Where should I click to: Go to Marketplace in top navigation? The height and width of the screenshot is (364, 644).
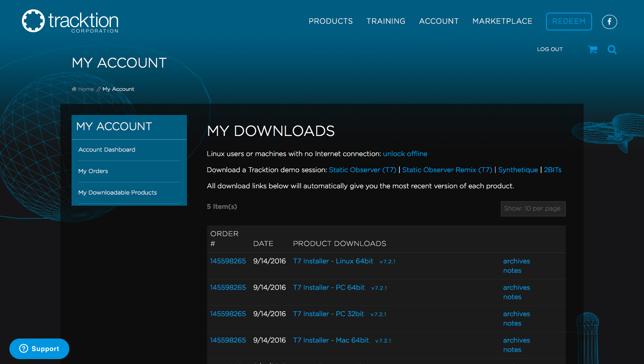click(502, 21)
